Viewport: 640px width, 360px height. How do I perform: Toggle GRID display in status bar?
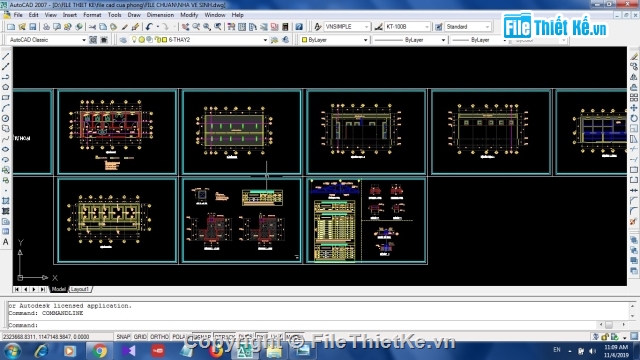140,337
